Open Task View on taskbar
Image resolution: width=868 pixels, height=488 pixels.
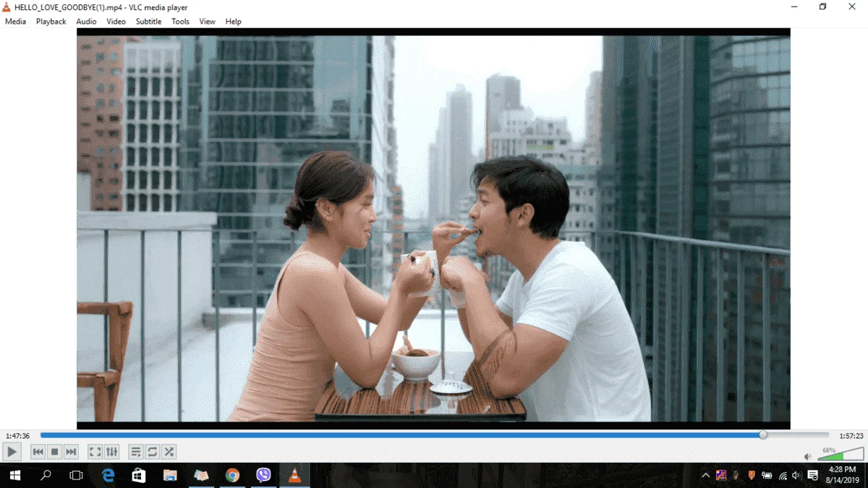pyautogui.click(x=76, y=476)
